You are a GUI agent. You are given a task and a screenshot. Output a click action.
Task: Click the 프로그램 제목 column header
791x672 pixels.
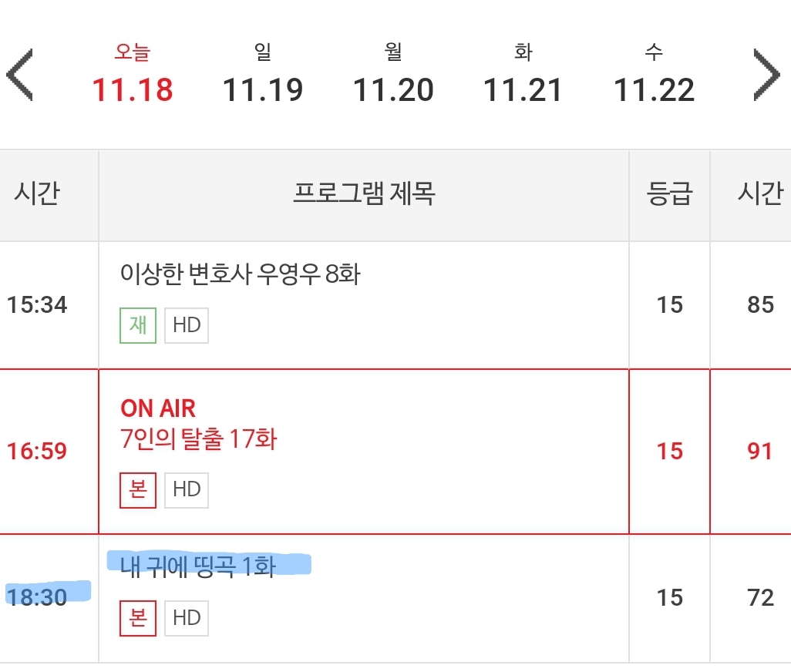[x=364, y=193]
